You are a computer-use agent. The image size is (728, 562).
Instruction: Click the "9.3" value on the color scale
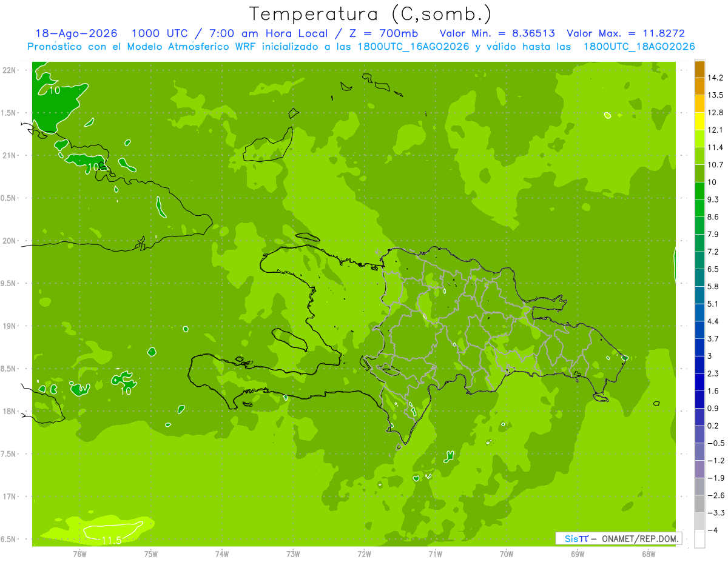tap(713, 199)
